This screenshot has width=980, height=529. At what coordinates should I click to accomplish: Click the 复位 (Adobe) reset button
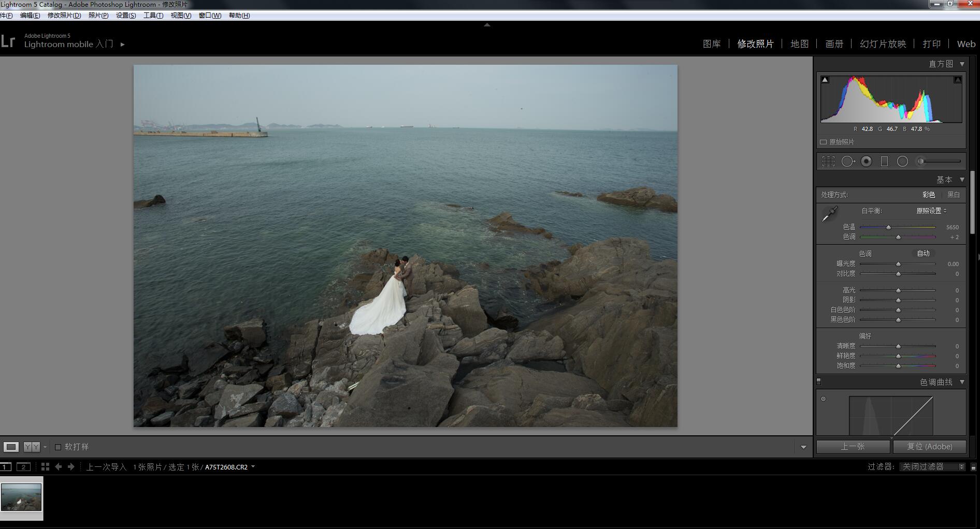tap(929, 446)
